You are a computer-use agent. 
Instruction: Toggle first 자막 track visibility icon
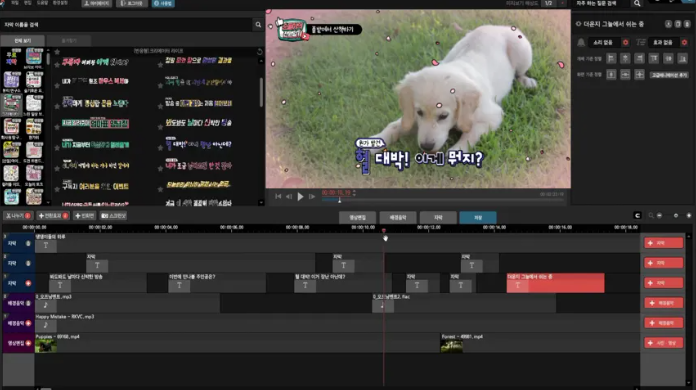pyautogui.click(x=28, y=244)
